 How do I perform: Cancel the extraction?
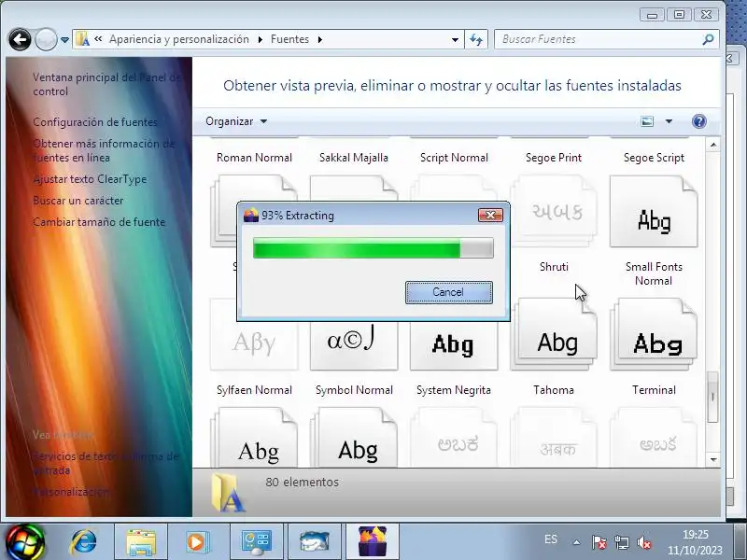point(449,292)
